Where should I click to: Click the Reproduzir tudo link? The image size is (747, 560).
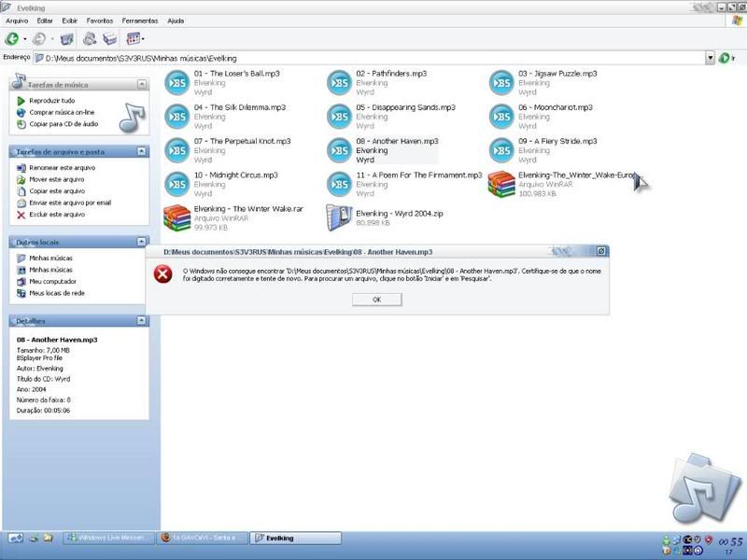tap(52, 101)
